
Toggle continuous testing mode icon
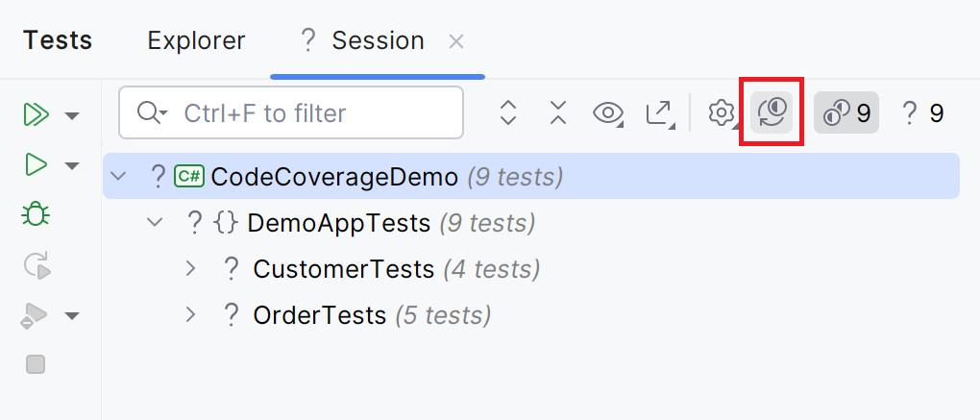point(772,113)
